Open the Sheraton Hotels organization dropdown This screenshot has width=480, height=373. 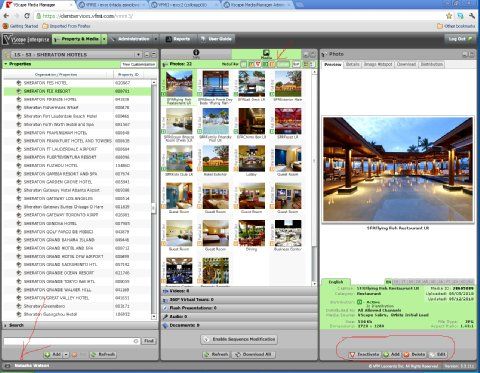click(139, 54)
